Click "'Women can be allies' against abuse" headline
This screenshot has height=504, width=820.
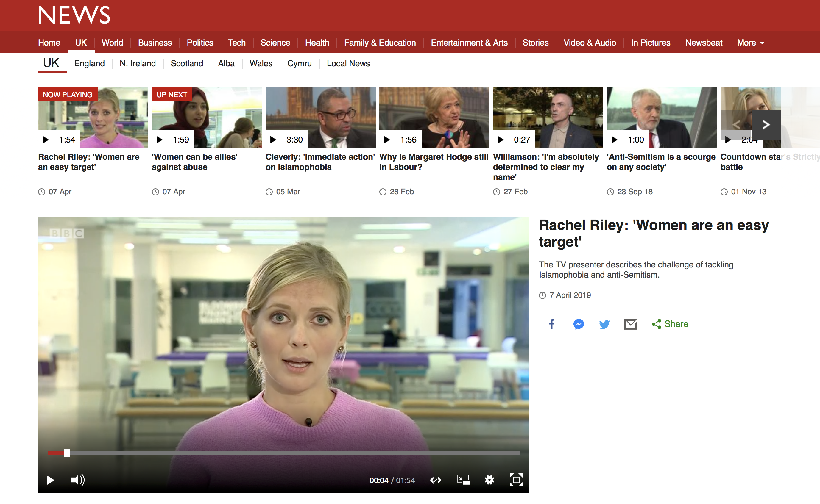pos(194,162)
